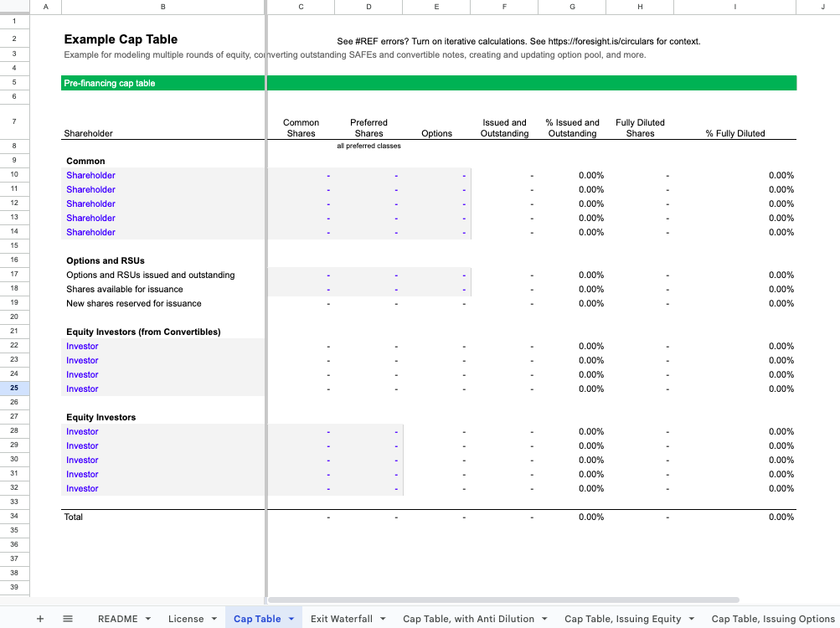This screenshot has width=840, height=628.
Task: Select the Issued and Outstanding heading cell
Action: [x=504, y=128]
